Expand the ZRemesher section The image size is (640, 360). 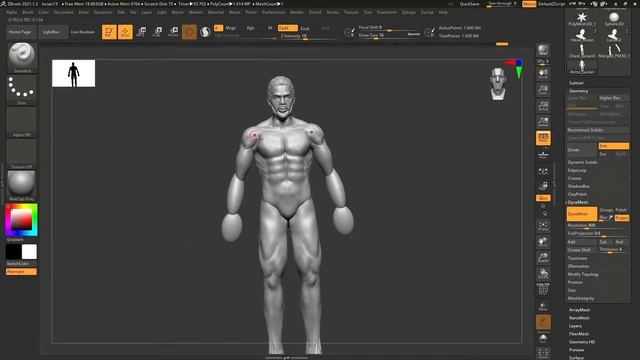(578, 266)
